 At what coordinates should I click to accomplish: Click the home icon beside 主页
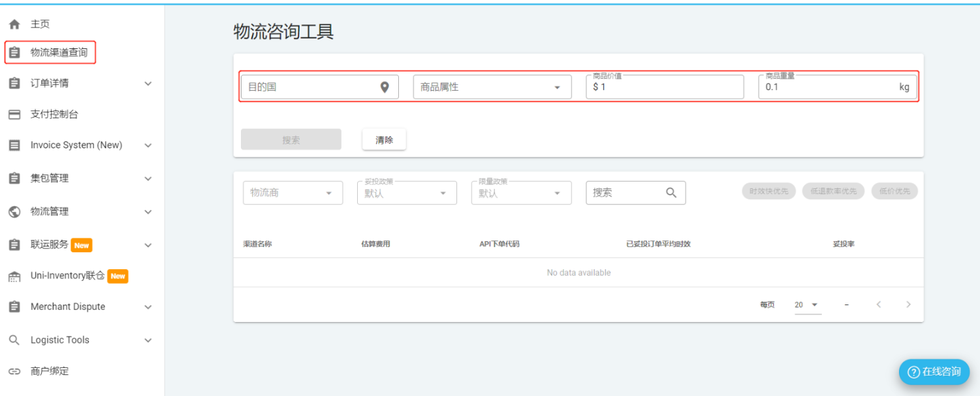point(14,24)
